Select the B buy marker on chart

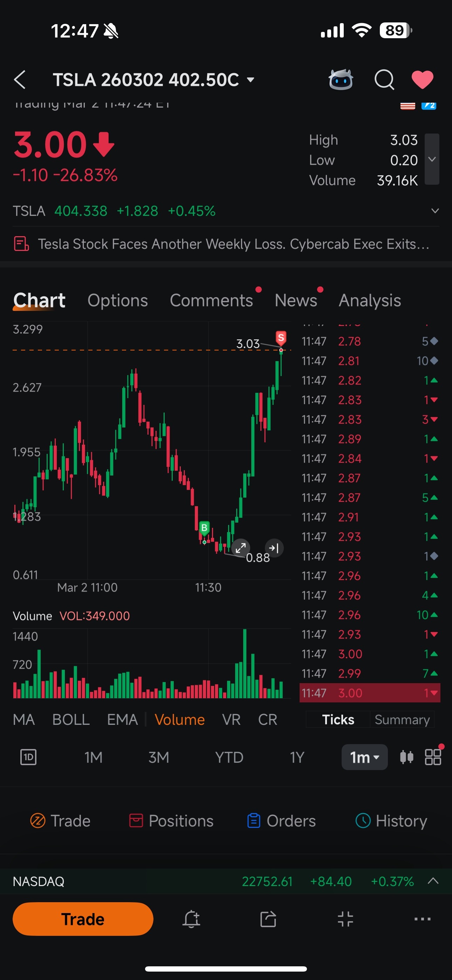coord(204,528)
